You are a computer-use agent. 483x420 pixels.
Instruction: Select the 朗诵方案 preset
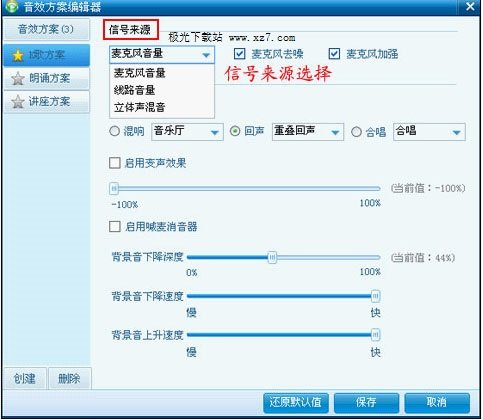47,79
